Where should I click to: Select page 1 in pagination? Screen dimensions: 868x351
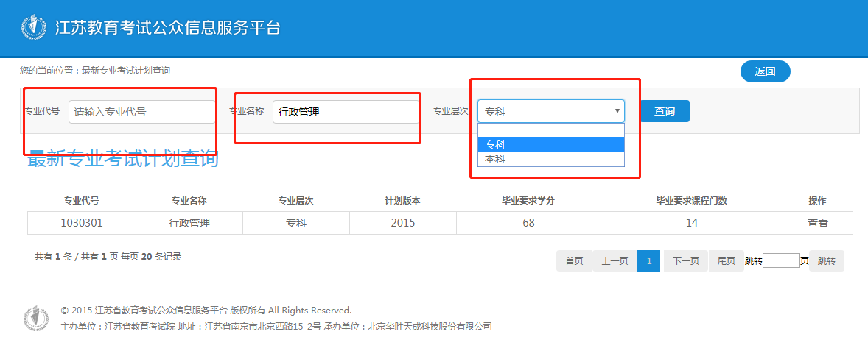tap(648, 261)
